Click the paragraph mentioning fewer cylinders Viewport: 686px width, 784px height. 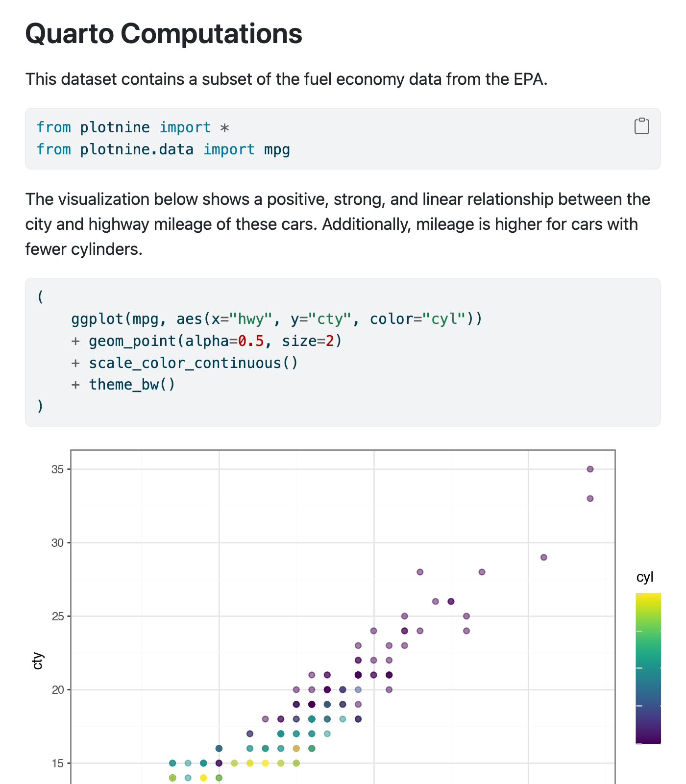coord(338,224)
